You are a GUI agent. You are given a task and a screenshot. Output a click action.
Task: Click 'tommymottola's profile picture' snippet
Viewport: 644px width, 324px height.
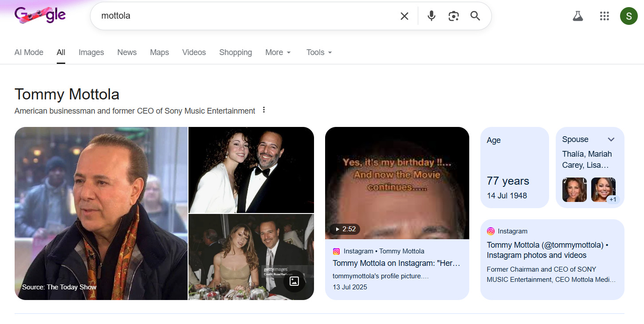coord(381,276)
